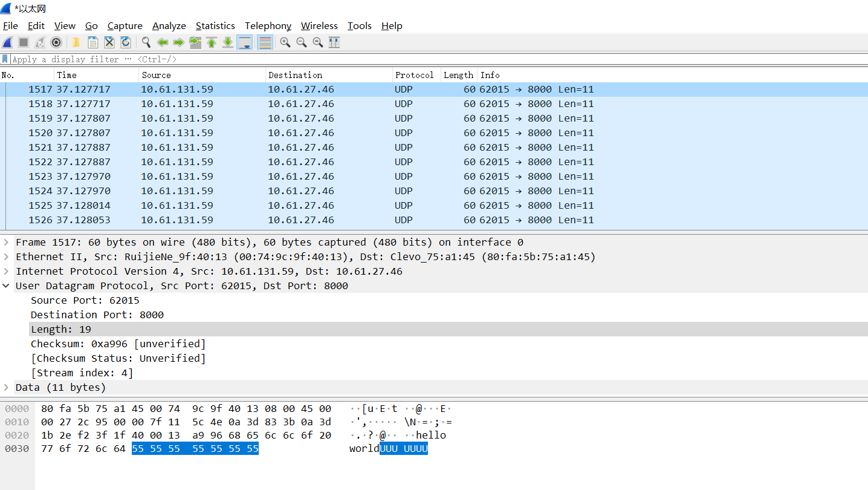Sort by Destination column header
The image size is (868, 490).
coord(329,75)
